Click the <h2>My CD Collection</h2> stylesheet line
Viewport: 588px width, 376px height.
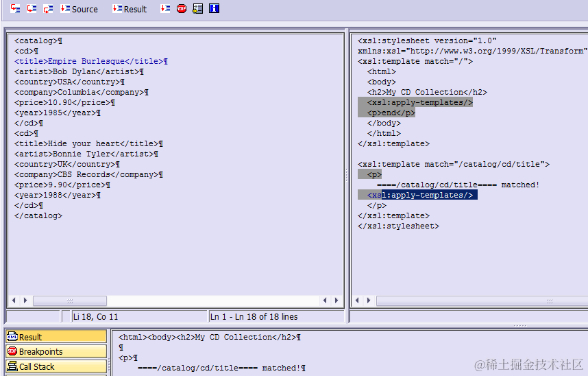tap(427, 92)
